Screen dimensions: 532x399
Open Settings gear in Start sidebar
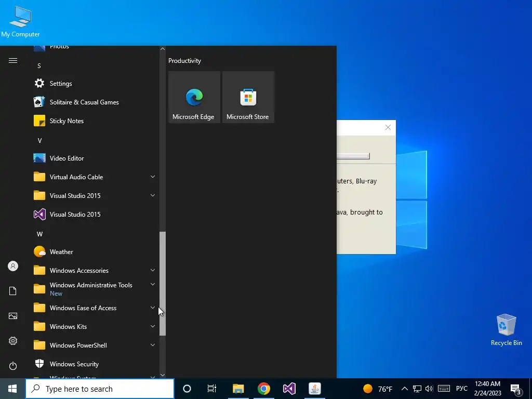pyautogui.click(x=13, y=341)
